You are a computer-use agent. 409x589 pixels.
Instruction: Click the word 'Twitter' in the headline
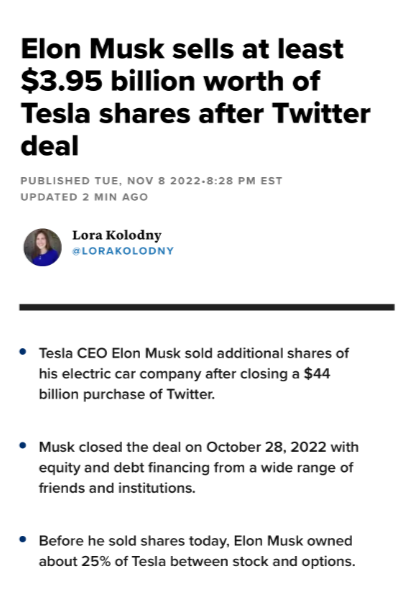coord(321,113)
